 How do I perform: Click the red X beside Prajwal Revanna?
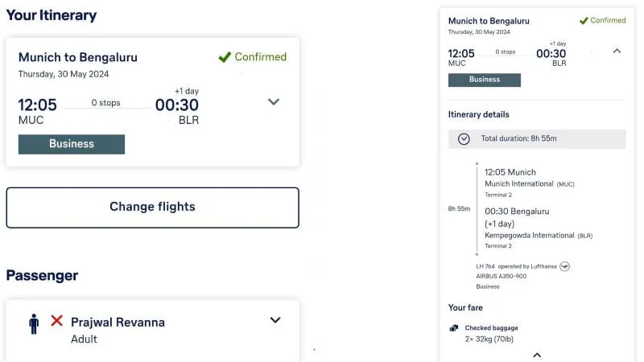[57, 320]
